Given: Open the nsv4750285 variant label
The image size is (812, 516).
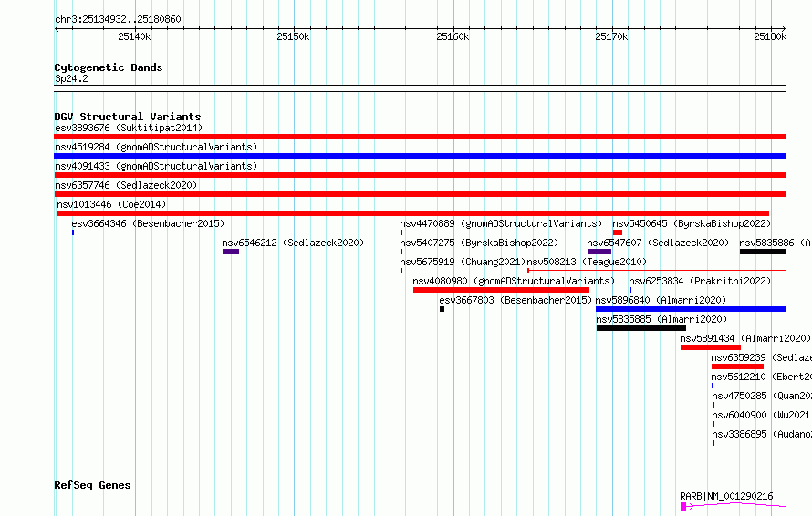Looking at the screenshot, I should [761, 396].
